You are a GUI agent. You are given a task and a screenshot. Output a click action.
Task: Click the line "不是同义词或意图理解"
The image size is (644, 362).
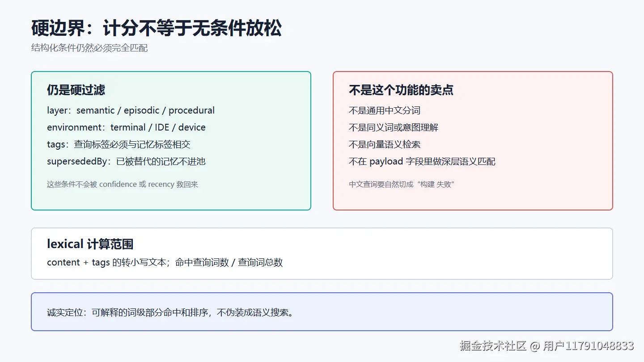[394, 127]
